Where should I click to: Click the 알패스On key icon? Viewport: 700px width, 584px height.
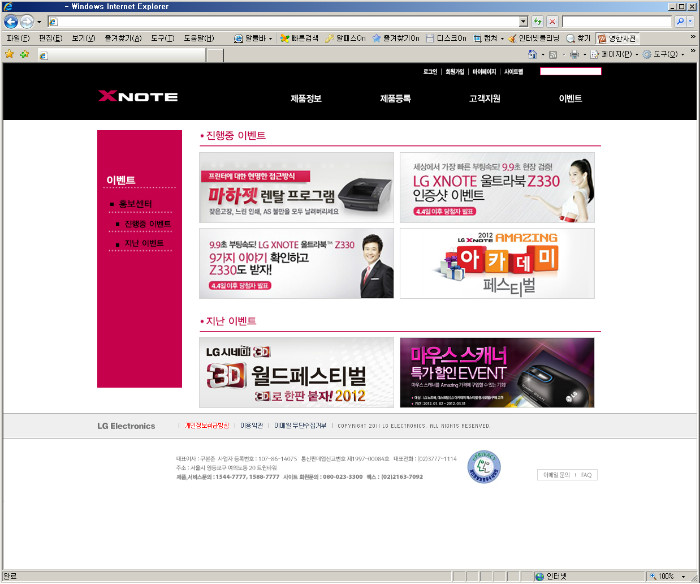click(329, 39)
